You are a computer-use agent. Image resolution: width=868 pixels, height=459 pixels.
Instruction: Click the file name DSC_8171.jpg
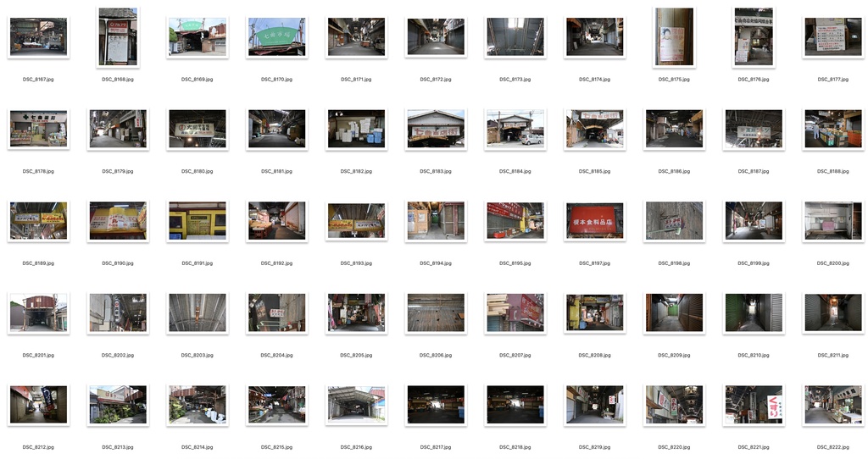[356, 80]
